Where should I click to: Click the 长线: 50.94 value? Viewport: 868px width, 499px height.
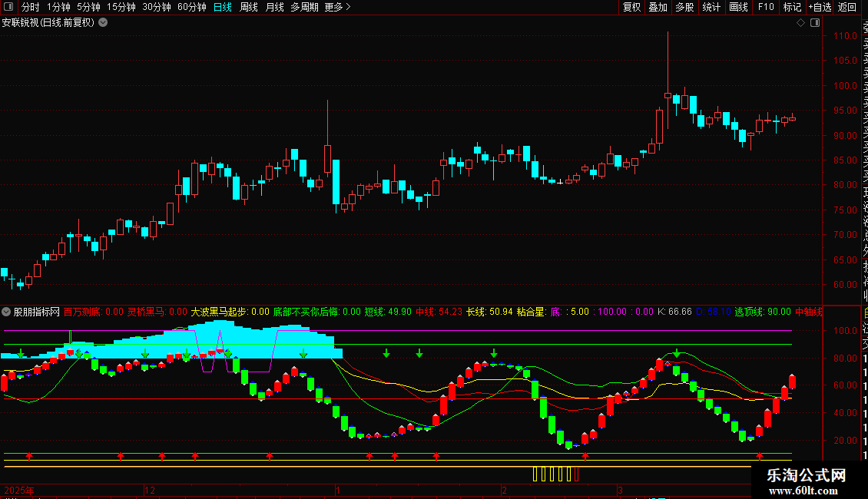[x=489, y=312]
